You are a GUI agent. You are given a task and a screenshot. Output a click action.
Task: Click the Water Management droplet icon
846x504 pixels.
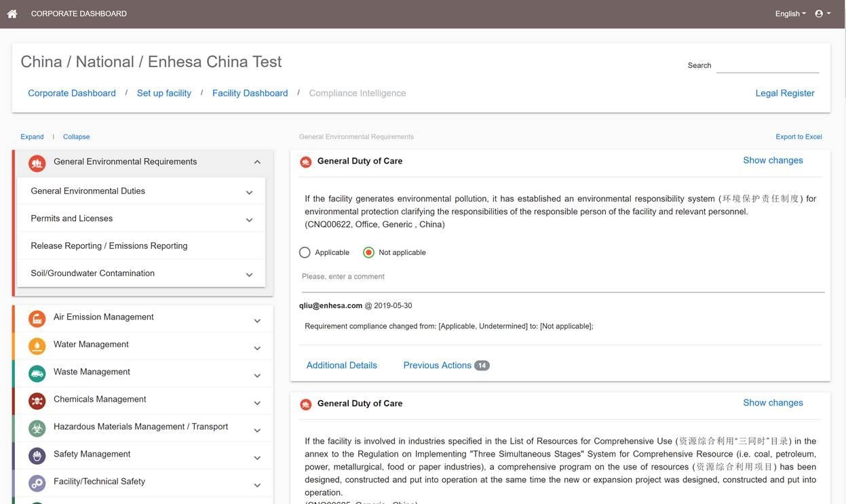point(37,345)
